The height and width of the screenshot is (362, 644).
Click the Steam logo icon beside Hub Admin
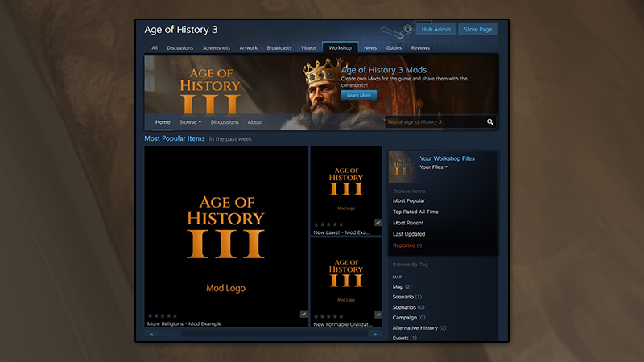397,31
